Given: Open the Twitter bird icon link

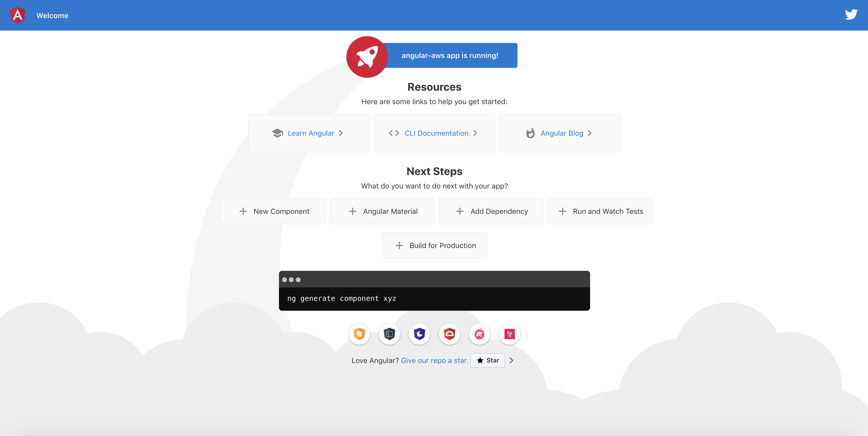Looking at the screenshot, I should point(851,15).
